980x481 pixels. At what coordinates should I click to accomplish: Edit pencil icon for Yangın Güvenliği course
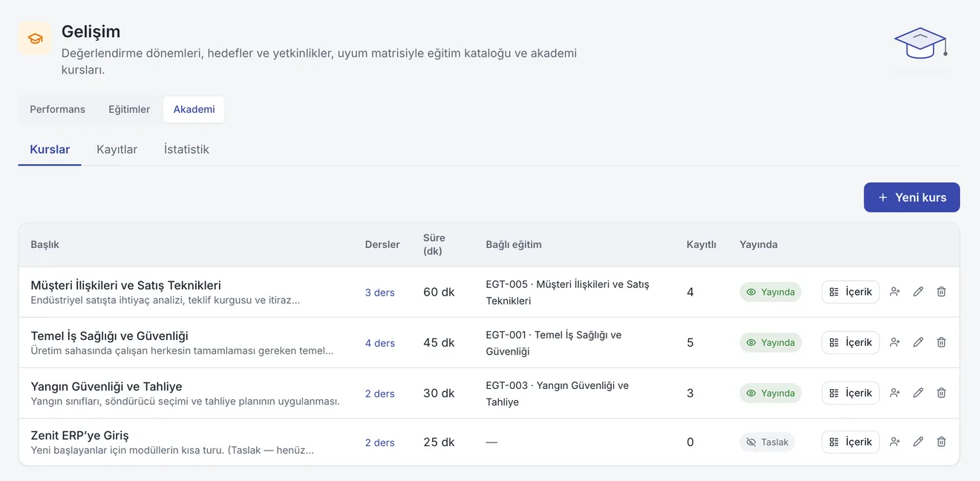pos(918,393)
